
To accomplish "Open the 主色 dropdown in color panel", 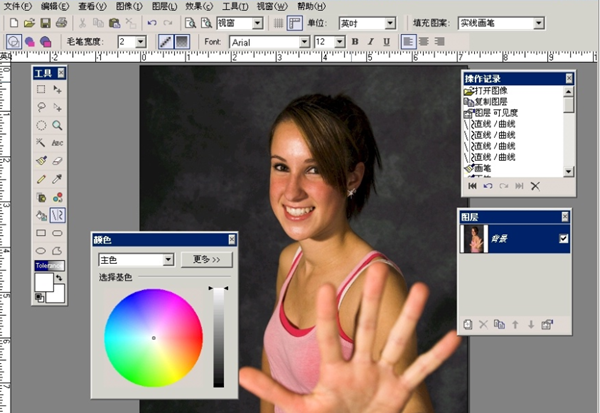I will 168,260.
